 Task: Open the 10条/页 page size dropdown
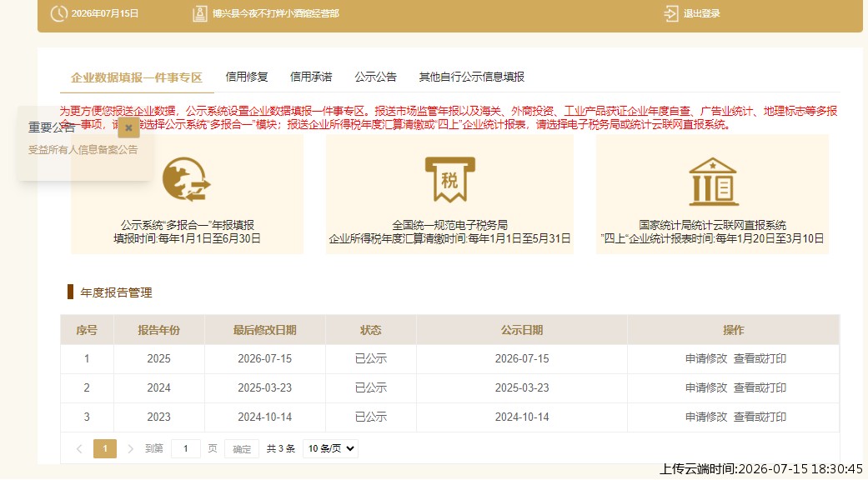point(330,448)
